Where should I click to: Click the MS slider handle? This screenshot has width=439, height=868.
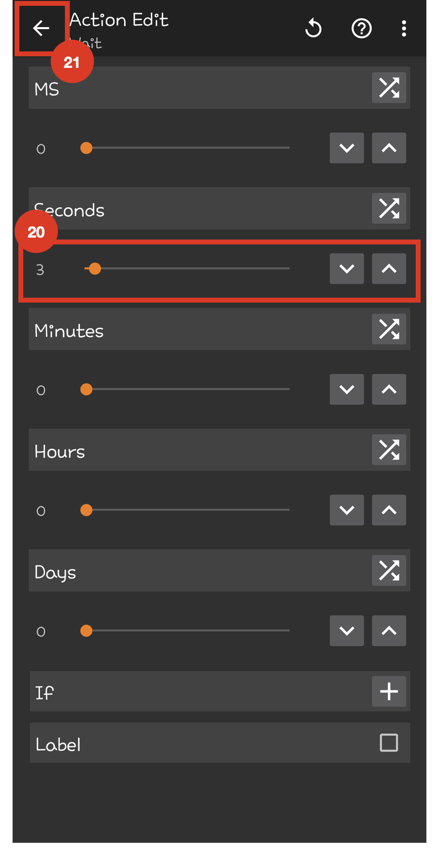click(x=86, y=148)
